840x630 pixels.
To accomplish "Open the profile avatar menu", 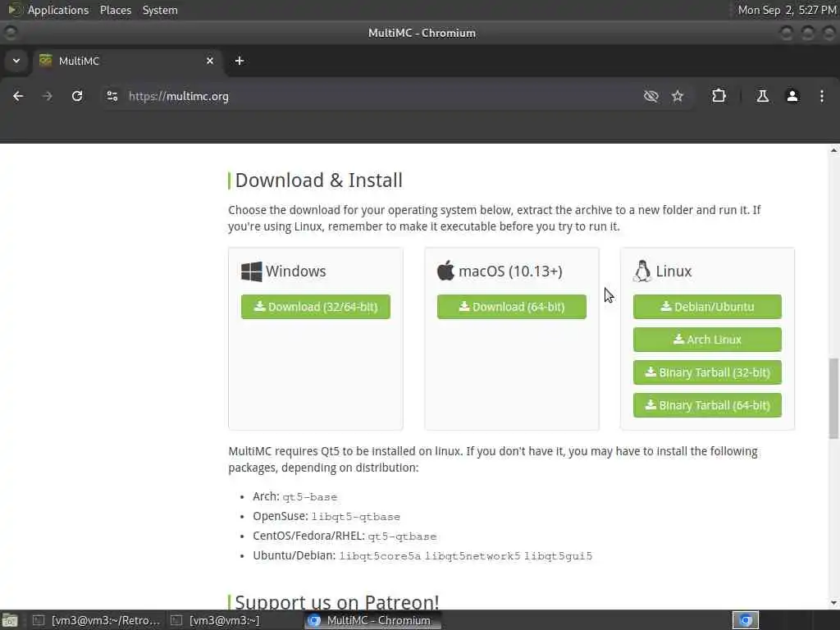I will pos(792,97).
